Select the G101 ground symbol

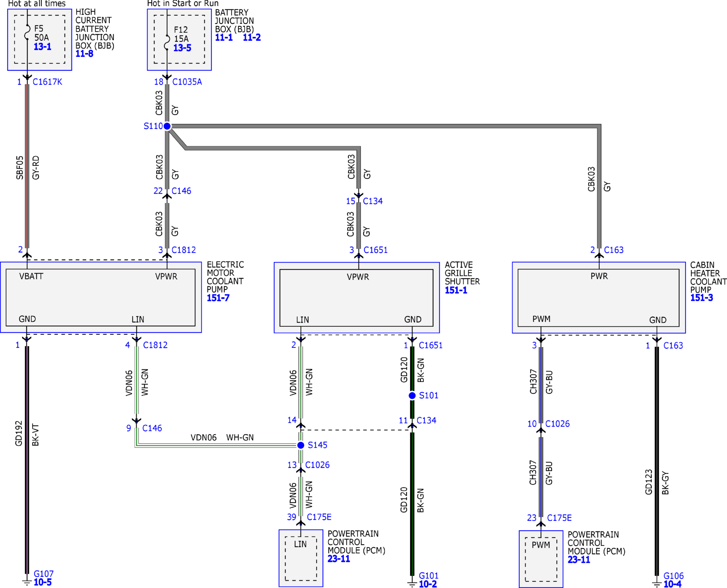coord(412,584)
